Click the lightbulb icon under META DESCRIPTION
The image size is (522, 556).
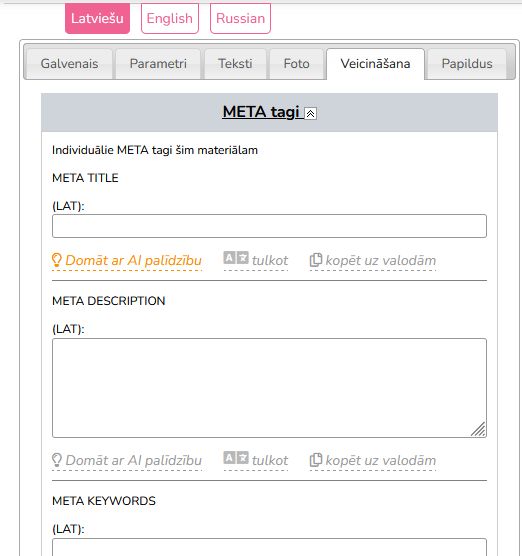click(57, 460)
